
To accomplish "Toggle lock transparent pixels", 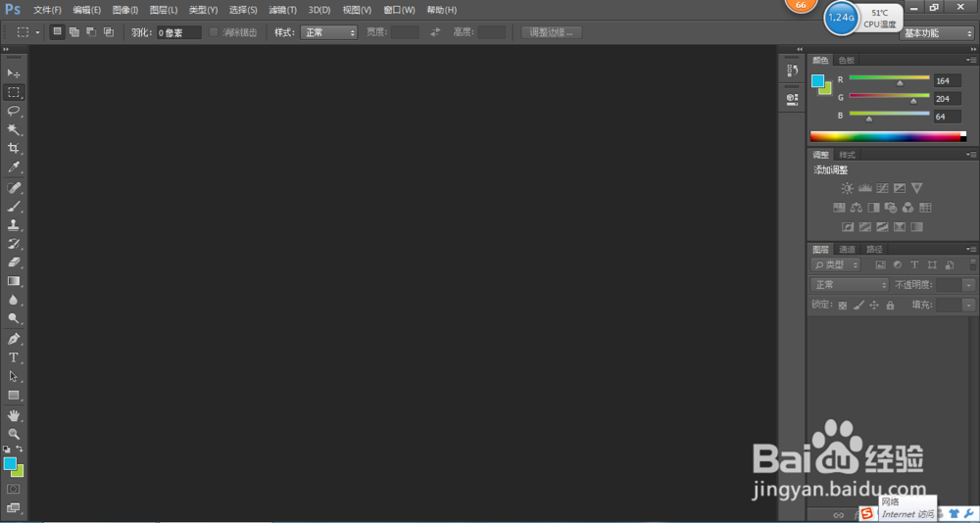I will tap(843, 306).
